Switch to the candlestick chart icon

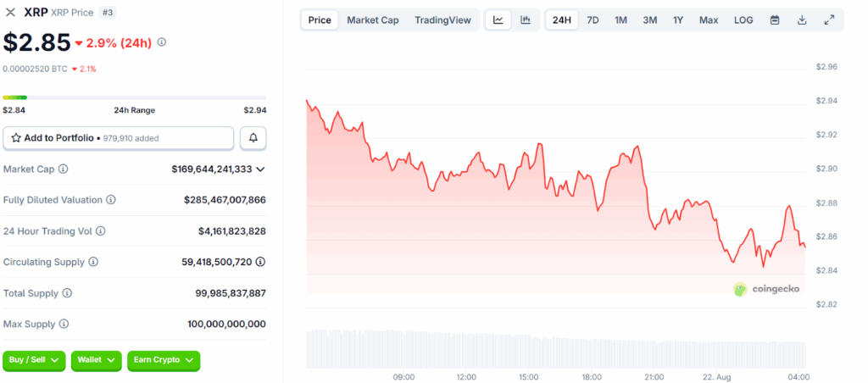tap(526, 20)
